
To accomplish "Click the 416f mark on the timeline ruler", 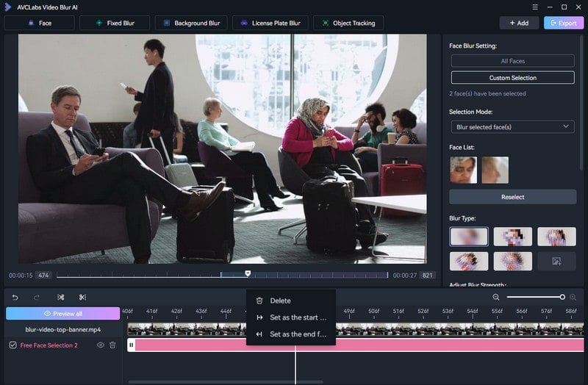I will (x=152, y=311).
